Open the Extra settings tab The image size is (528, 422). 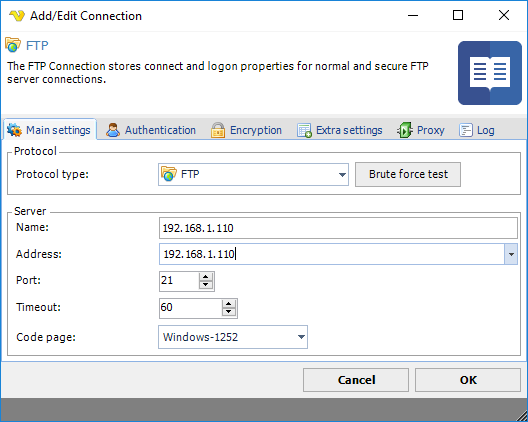tap(340, 130)
